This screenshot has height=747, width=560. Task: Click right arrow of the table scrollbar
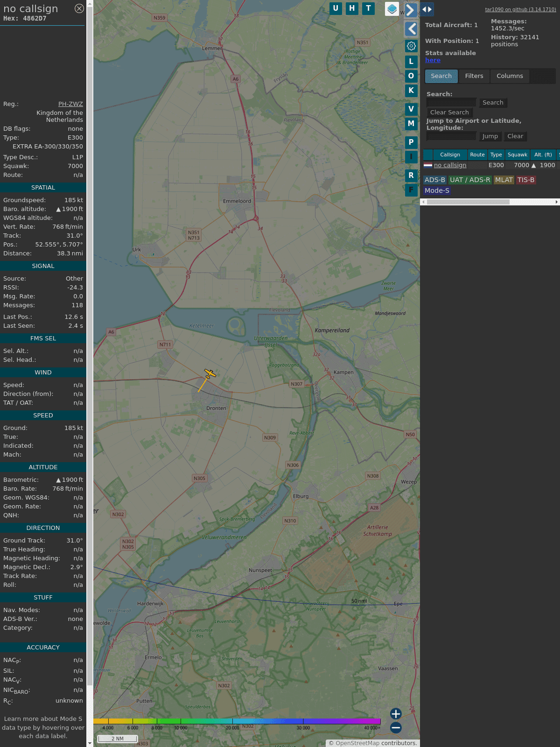pyautogui.click(x=557, y=202)
